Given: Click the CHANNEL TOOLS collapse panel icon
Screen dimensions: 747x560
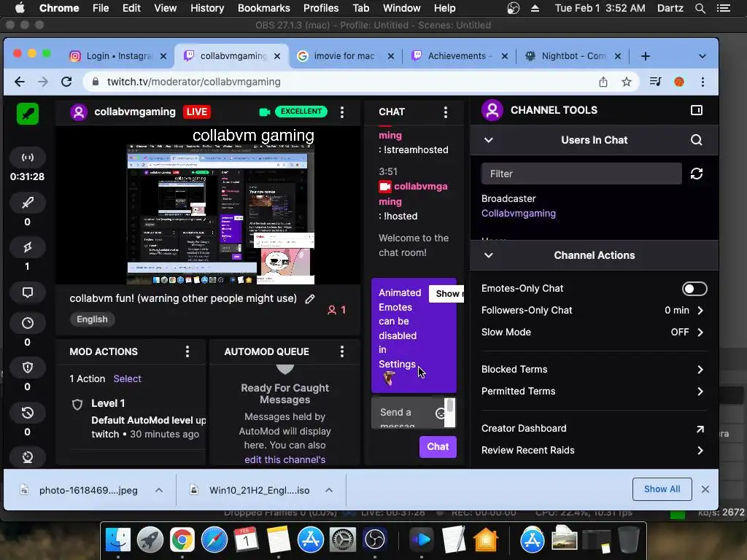Looking at the screenshot, I should pyautogui.click(x=697, y=110).
